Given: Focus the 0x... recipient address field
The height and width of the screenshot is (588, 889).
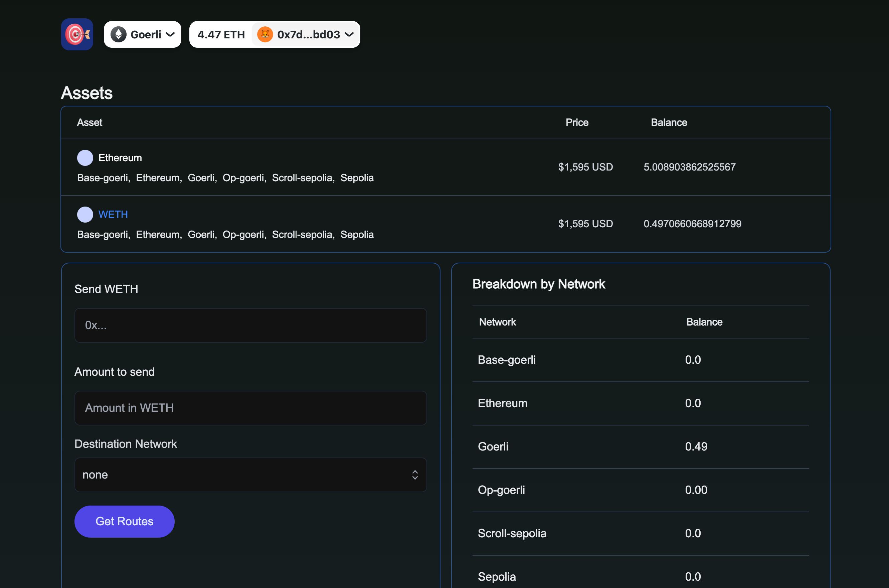Looking at the screenshot, I should click(x=251, y=325).
